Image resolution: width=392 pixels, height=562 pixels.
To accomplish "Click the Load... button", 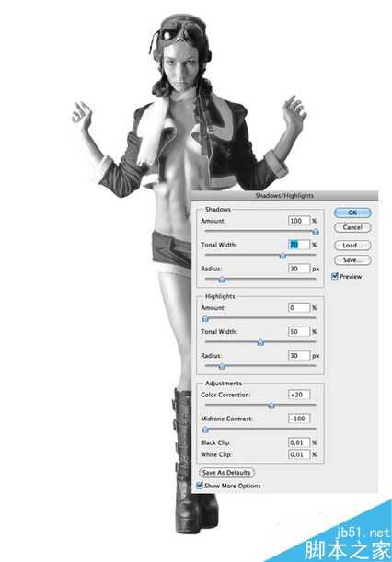I will pos(352,246).
